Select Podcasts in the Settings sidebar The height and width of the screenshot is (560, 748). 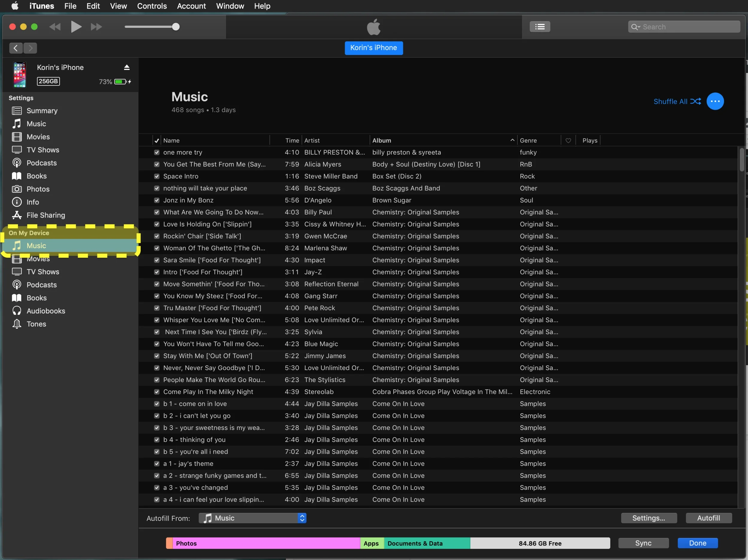click(x=41, y=163)
